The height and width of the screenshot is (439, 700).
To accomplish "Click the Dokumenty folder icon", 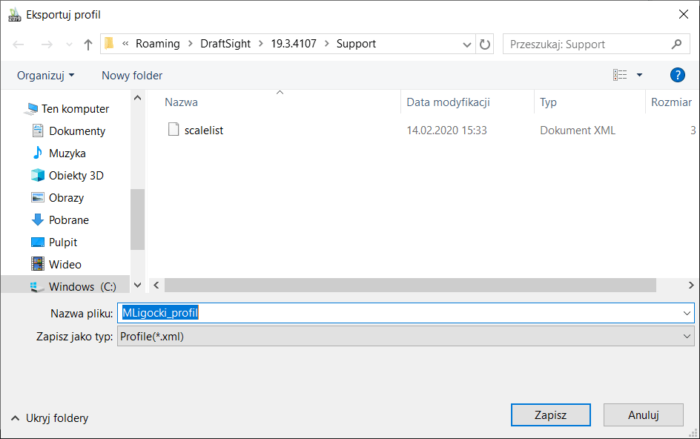I will [x=38, y=130].
